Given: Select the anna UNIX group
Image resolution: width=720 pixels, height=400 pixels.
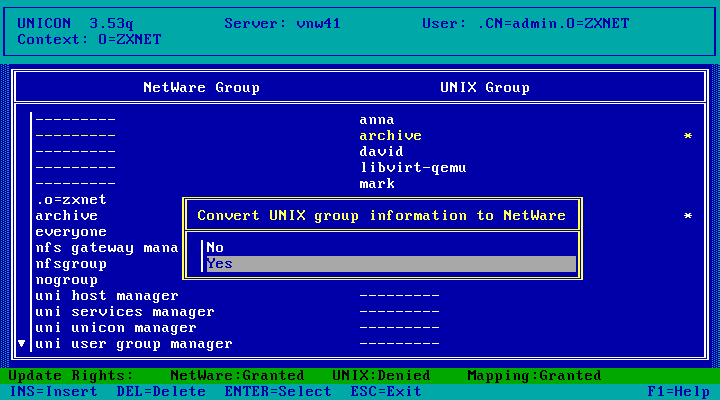Looking at the screenshot, I should pyautogui.click(x=377, y=120).
